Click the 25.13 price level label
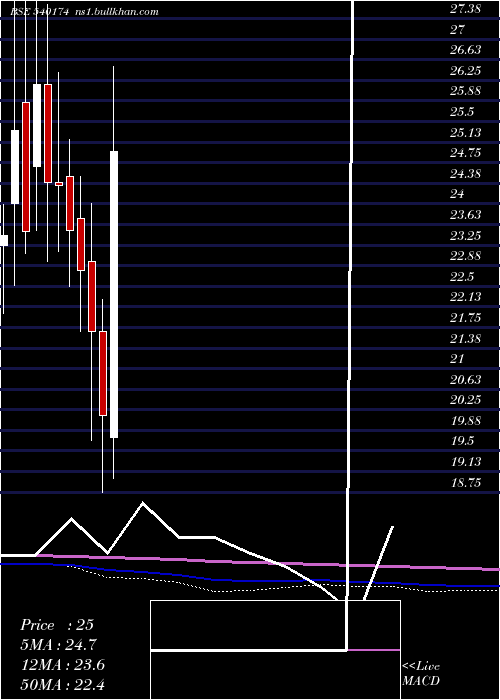 [465, 132]
